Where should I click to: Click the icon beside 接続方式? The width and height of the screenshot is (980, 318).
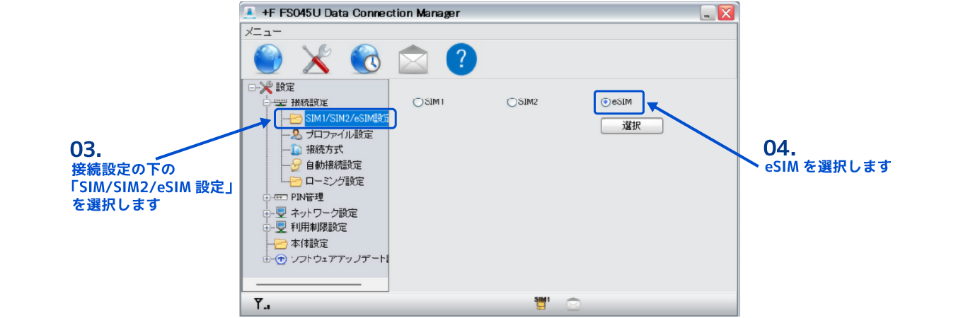pyautogui.click(x=296, y=150)
